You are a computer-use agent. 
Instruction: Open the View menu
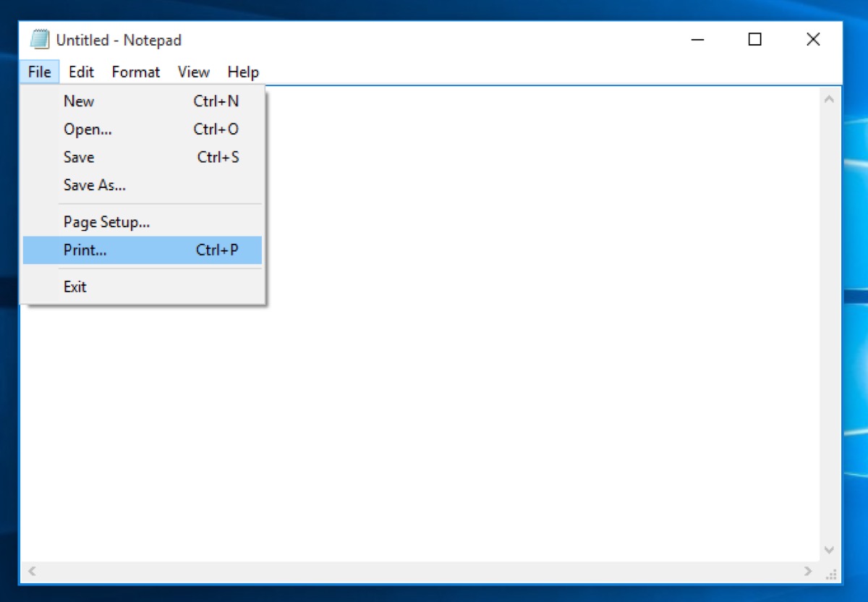193,72
